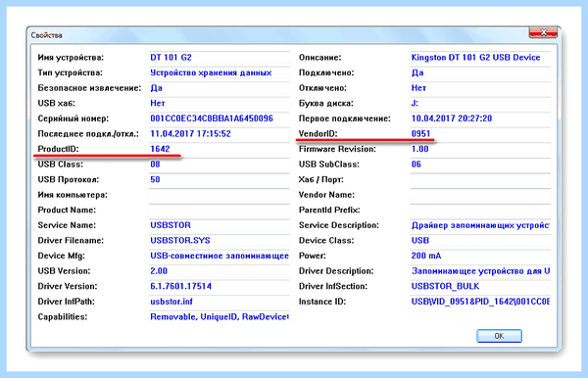Click the Тип устройства value field
Image resolution: width=588 pixels, height=378 pixels.
[220, 73]
